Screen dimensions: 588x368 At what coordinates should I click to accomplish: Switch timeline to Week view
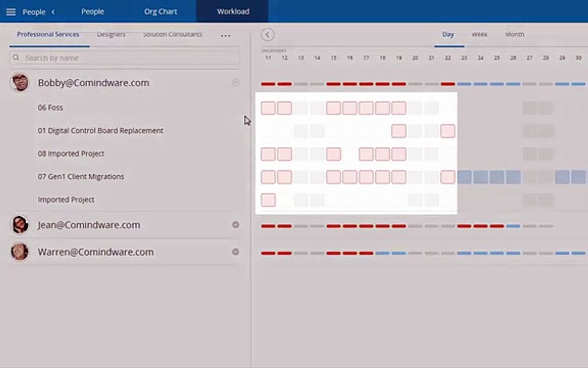(x=479, y=34)
